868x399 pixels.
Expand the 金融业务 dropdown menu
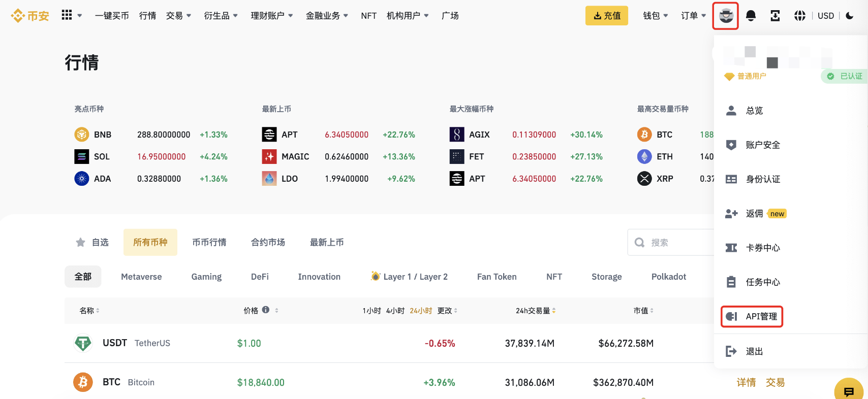[x=327, y=16]
